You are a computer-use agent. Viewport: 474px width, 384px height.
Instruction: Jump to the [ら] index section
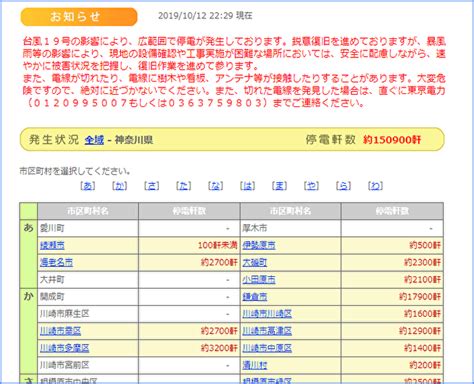[x=344, y=186]
